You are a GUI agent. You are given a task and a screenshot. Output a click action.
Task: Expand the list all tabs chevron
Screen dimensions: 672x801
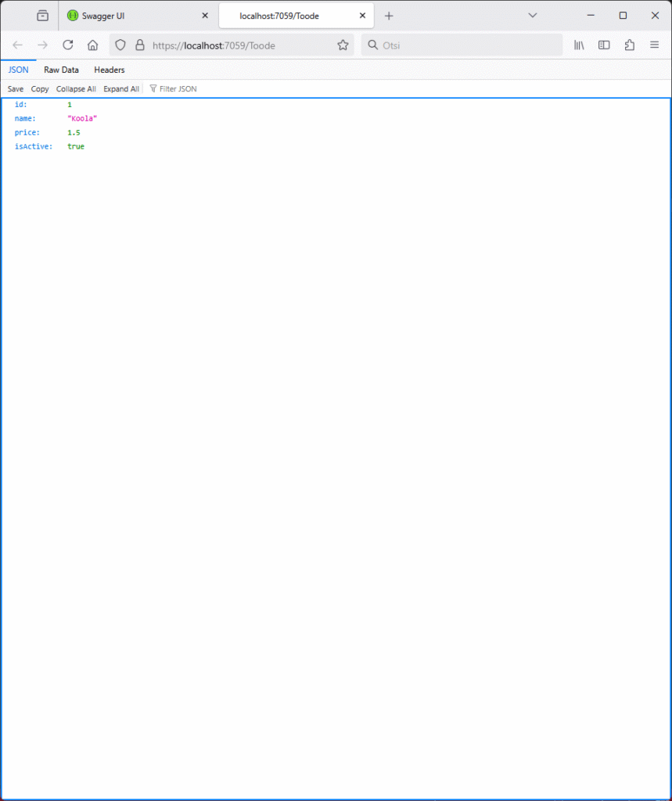pos(533,16)
